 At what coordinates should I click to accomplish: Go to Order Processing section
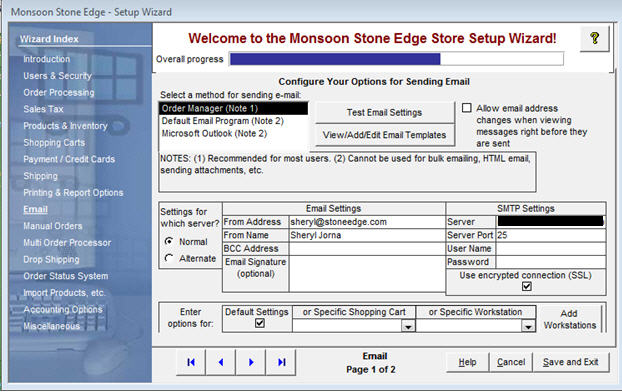[59, 92]
